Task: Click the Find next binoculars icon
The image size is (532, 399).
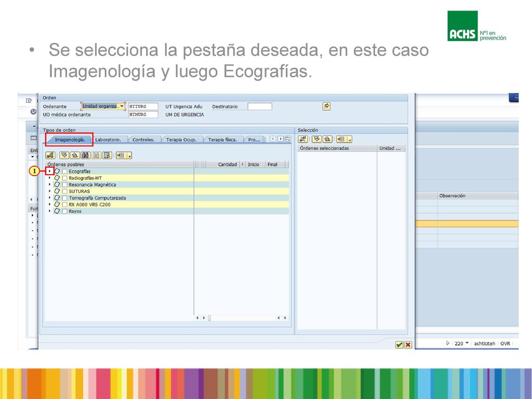Action: click(x=96, y=155)
